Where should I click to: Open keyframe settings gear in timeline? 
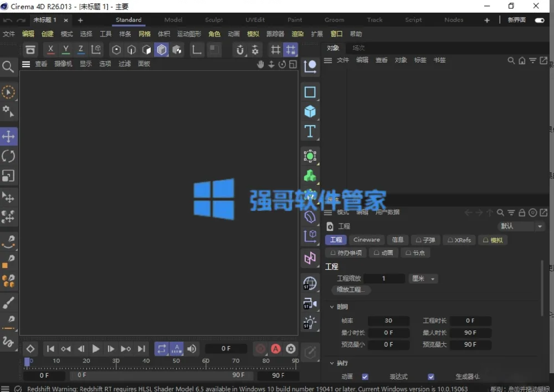290,349
